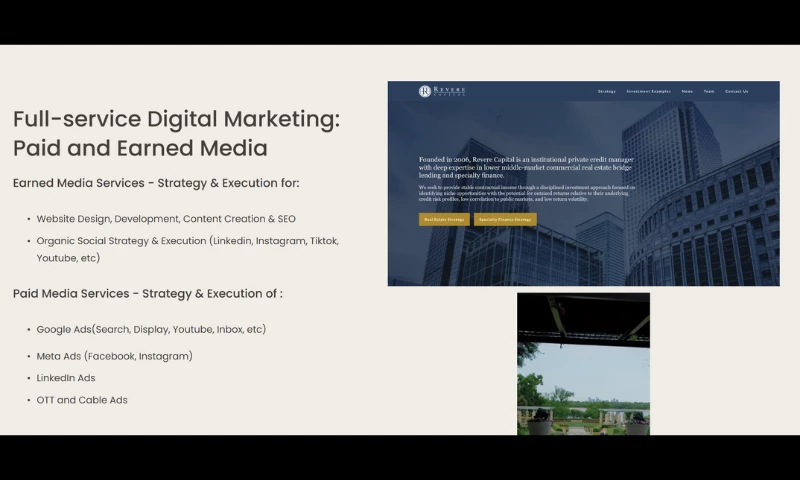Open the Strategy nav menu item

point(607,91)
